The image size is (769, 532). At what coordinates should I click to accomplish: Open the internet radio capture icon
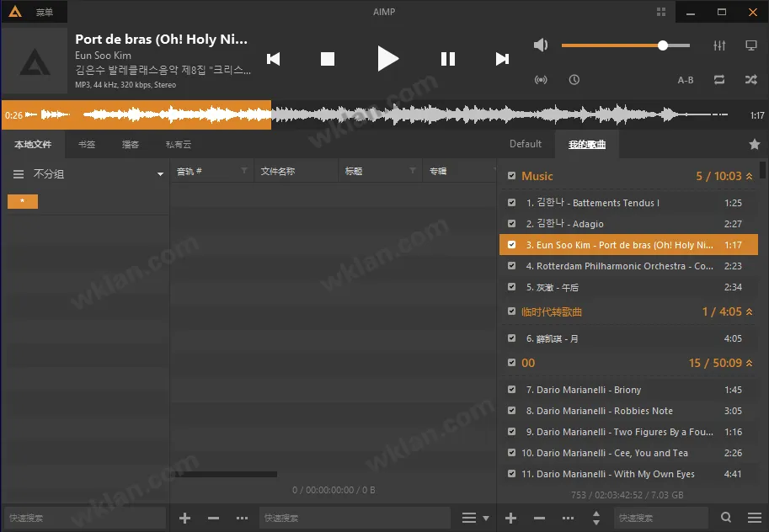click(x=541, y=79)
